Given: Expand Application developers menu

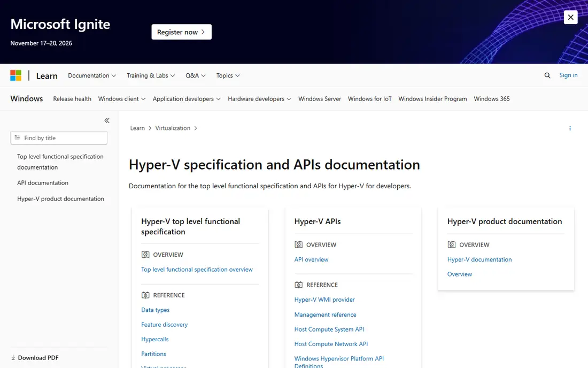Looking at the screenshot, I should 187,98.
